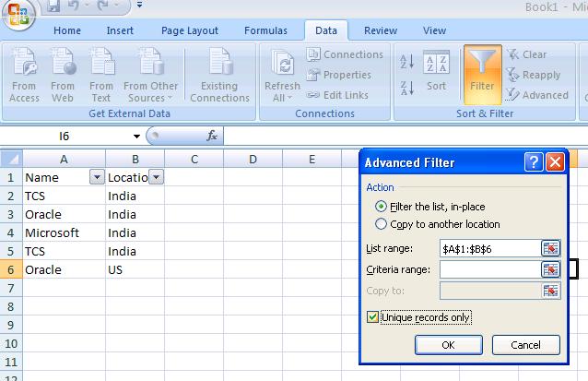Open the Sort dialog button
Image resolution: width=588 pixels, height=381 pixels.
coord(437,71)
